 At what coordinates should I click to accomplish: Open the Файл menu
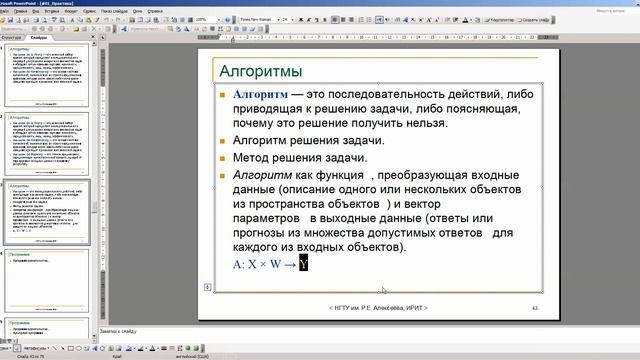(x=4, y=11)
